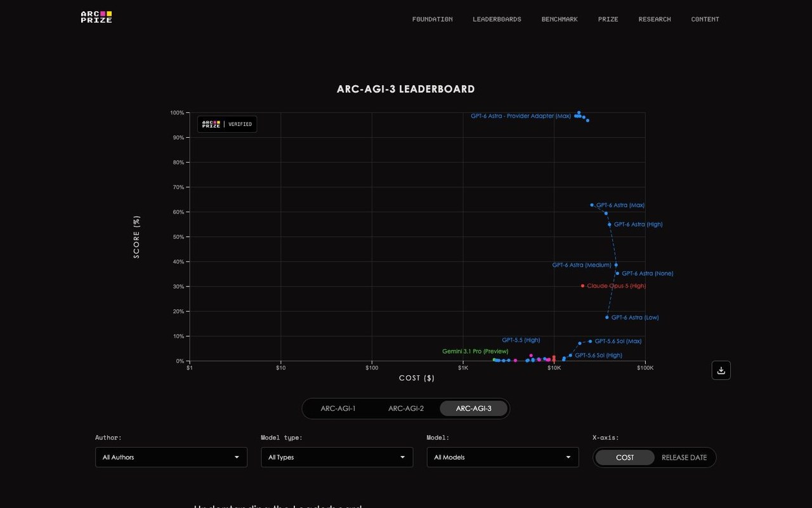This screenshot has width=812, height=508.
Task: Set the X-axis toggle to RELEASE DATE
Action: [x=684, y=457]
